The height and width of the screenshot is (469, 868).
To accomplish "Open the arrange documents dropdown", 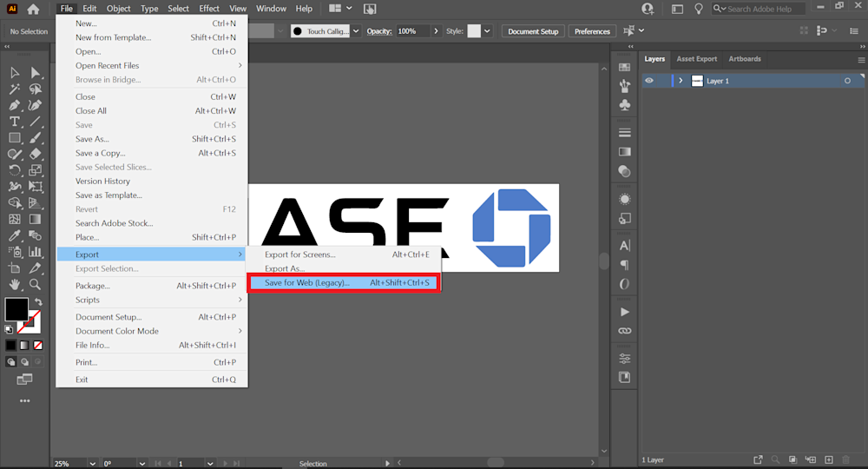I will tap(340, 9).
